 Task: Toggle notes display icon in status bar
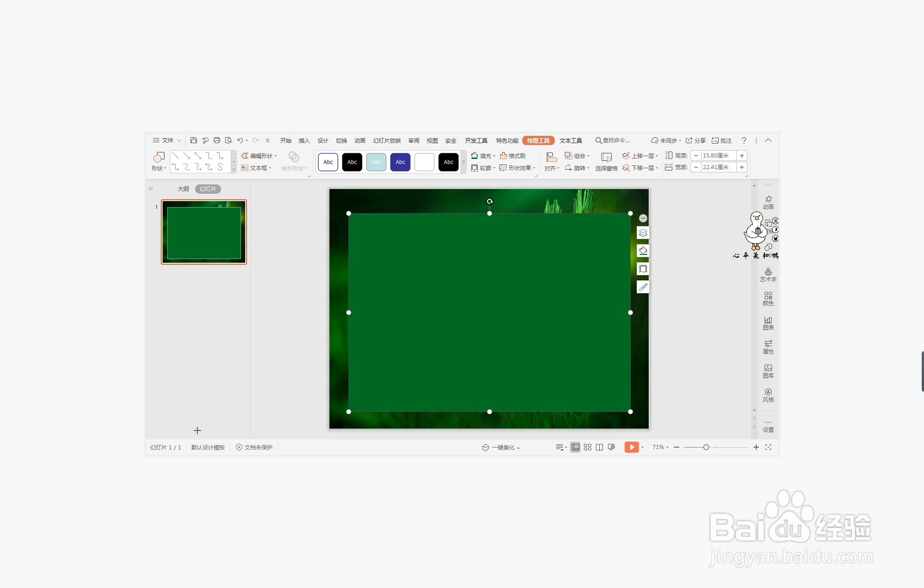tap(560, 447)
